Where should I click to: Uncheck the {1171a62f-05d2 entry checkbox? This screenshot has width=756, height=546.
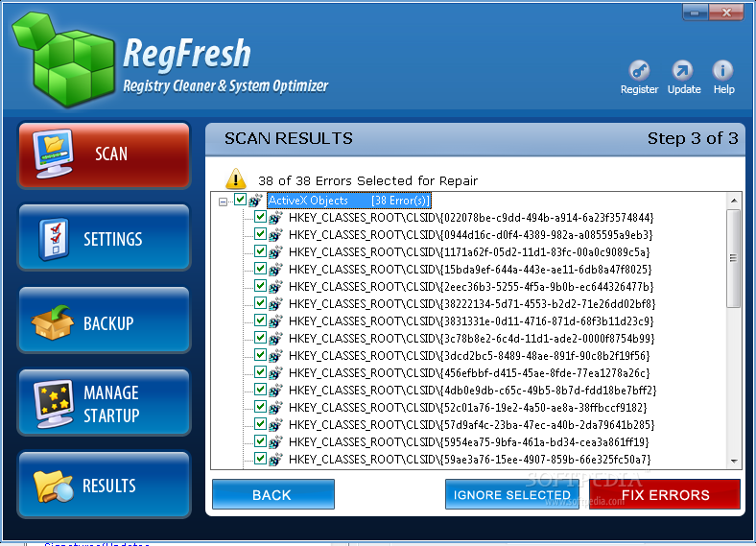[x=260, y=251]
